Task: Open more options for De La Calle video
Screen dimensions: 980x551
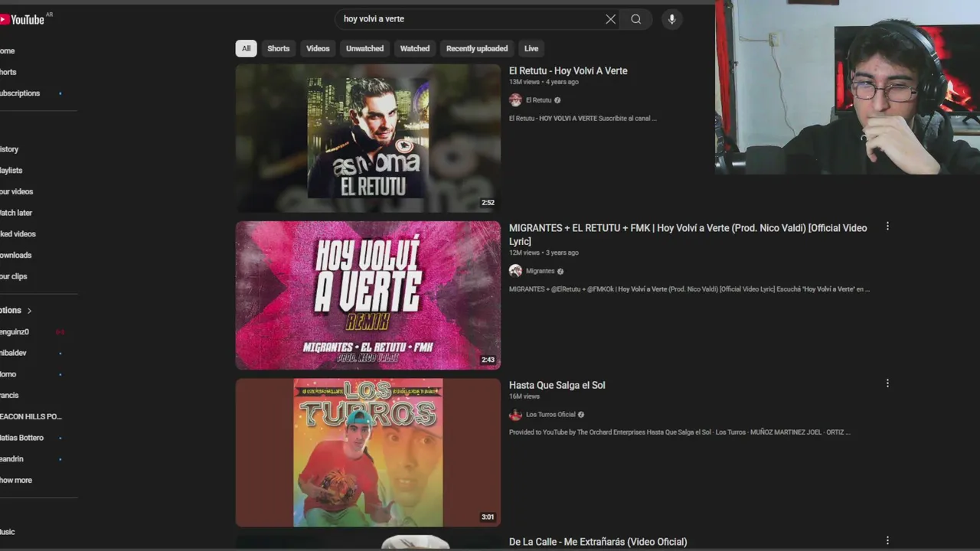Action: [x=887, y=541]
